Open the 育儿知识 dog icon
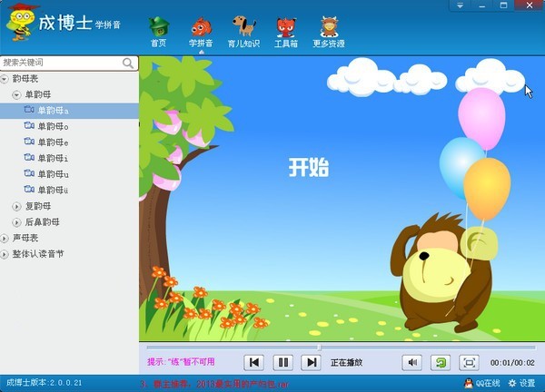This screenshot has height=392, width=545. (244, 25)
